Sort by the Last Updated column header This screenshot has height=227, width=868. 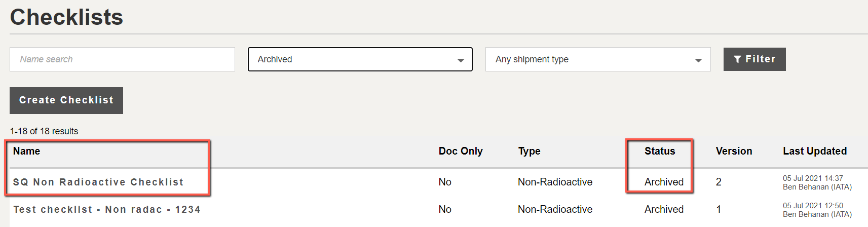[x=815, y=151]
